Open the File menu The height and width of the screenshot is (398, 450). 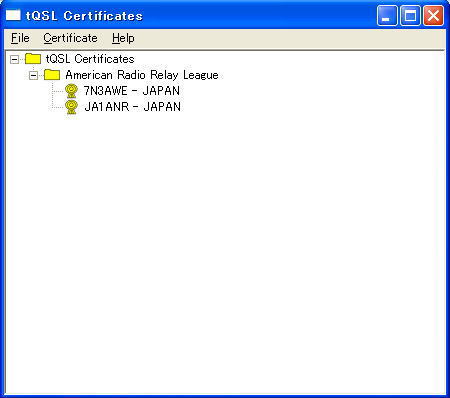pyautogui.click(x=20, y=38)
